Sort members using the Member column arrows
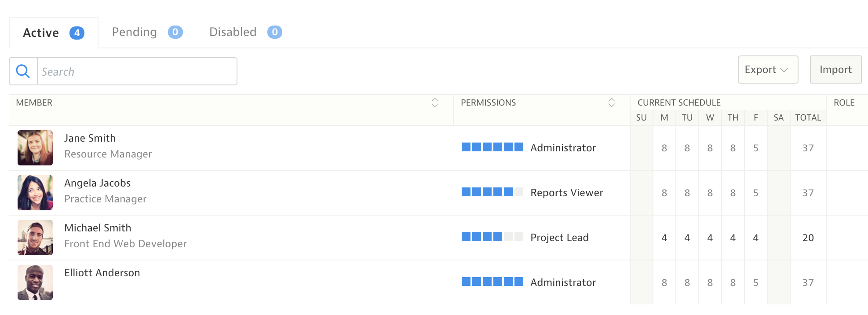This screenshot has height=315, width=868. click(x=434, y=103)
